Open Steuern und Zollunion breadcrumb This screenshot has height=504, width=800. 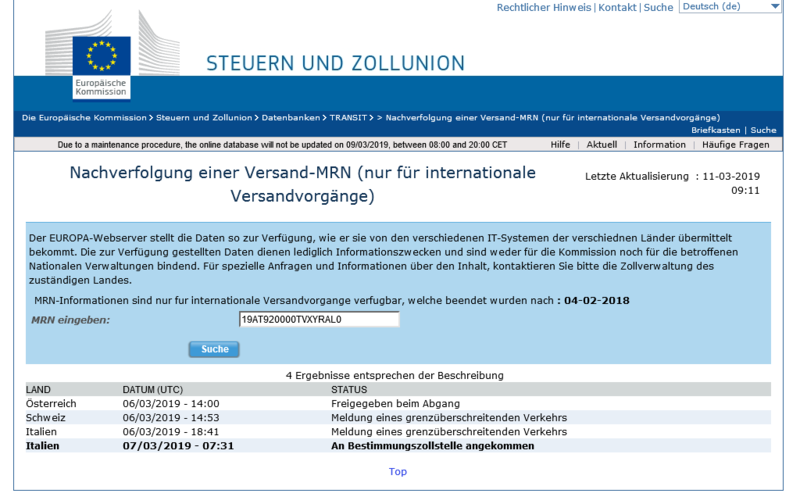coord(204,118)
